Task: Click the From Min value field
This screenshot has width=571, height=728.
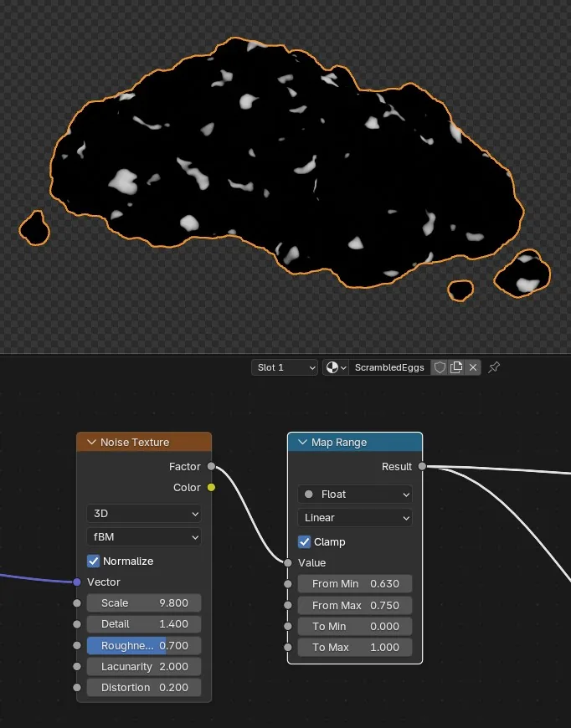Action: [355, 583]
